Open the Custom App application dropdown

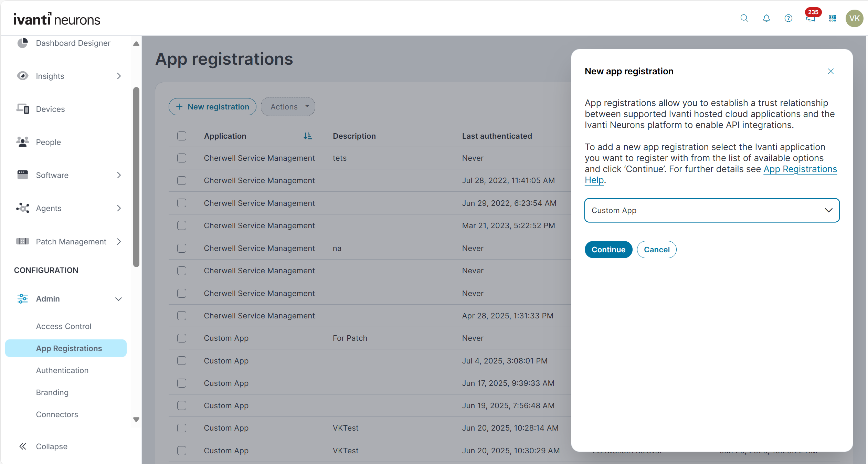pos(712,210)
